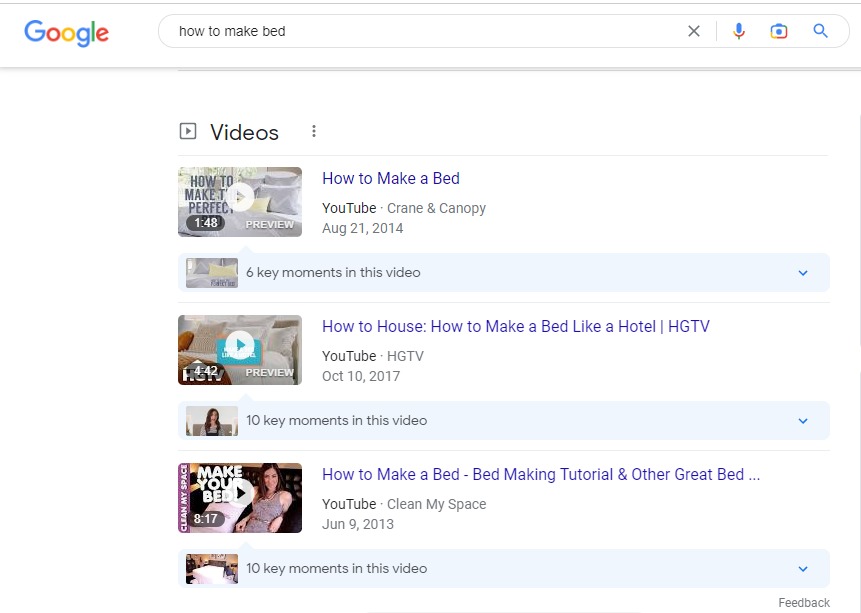The width and height of the screenshot is (861, 613).
Task: Click the Google logo
Action: pyautogui.click(x=66, y=32)
